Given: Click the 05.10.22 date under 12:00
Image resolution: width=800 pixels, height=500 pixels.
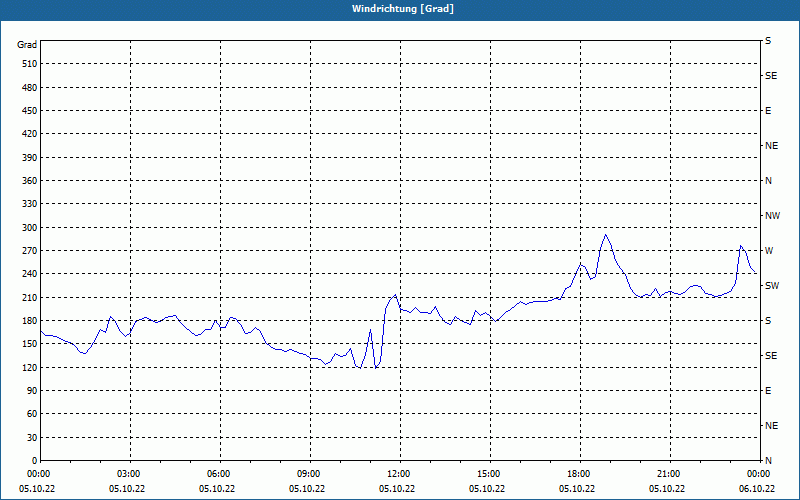Looking at the screenshot, I should coord(397,488).
